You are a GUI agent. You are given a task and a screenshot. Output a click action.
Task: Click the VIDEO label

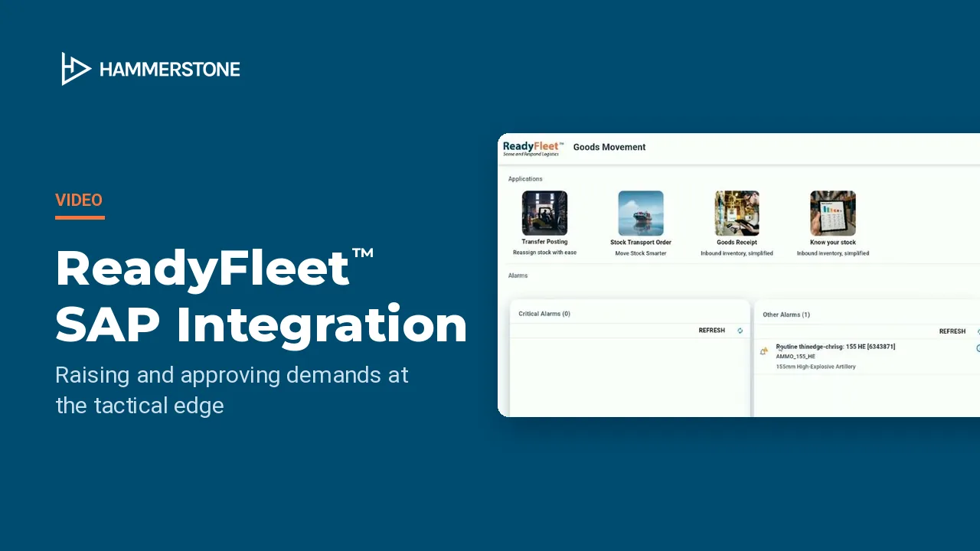coord(79,201)
